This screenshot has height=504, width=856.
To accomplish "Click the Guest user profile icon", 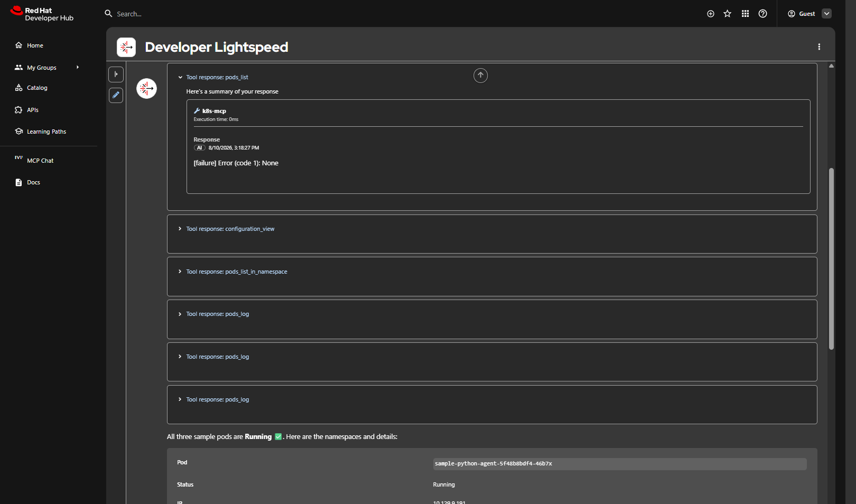I will [x=792, y=14].
